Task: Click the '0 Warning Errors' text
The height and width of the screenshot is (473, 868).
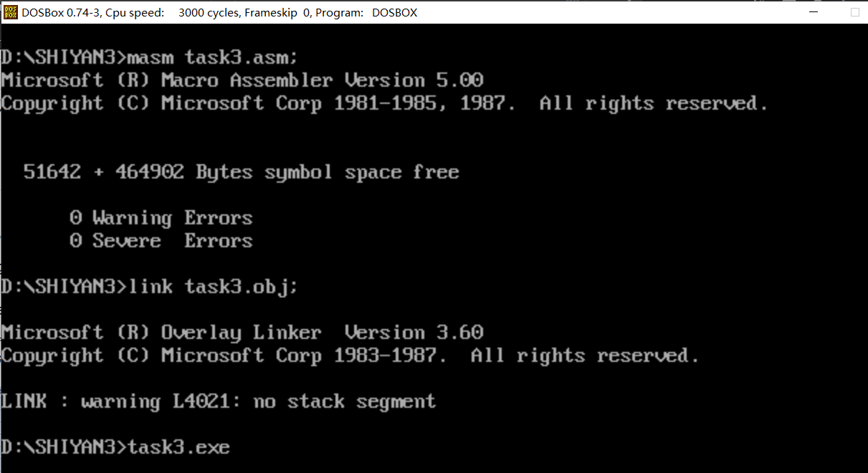Action: pos(161,218)
